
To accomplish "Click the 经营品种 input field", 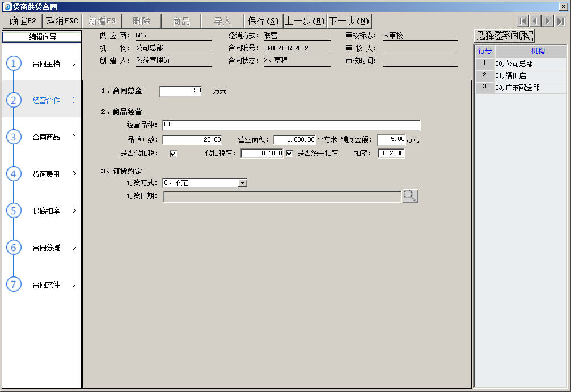I will (x=291, y=125).
